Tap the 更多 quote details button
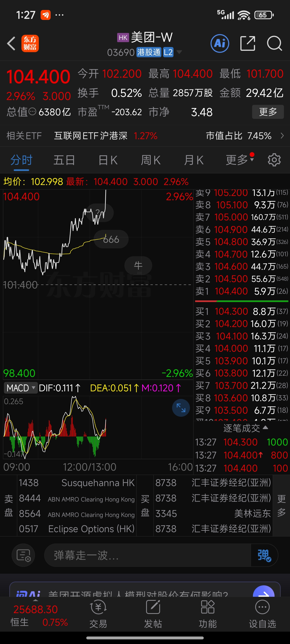The width and height of the screenshot is (290, 644). point(268,112)
